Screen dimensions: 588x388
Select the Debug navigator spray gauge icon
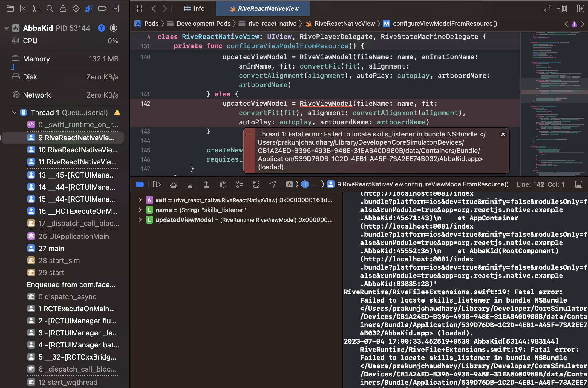point(89,8)
